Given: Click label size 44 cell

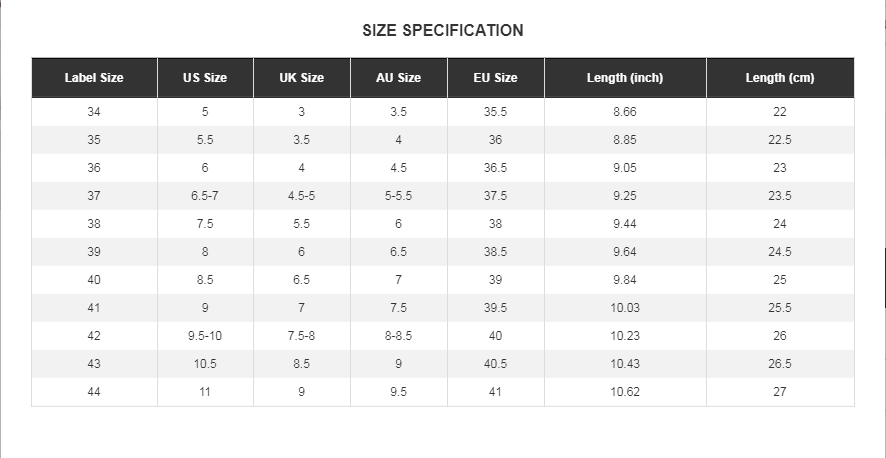Looking at the screenshot, I should point(94,392).
